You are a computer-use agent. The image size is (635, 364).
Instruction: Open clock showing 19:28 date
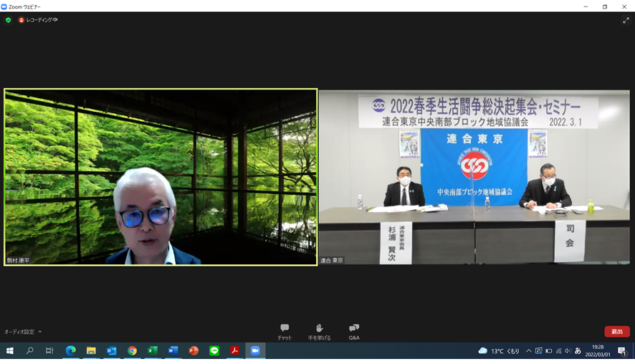598,351
